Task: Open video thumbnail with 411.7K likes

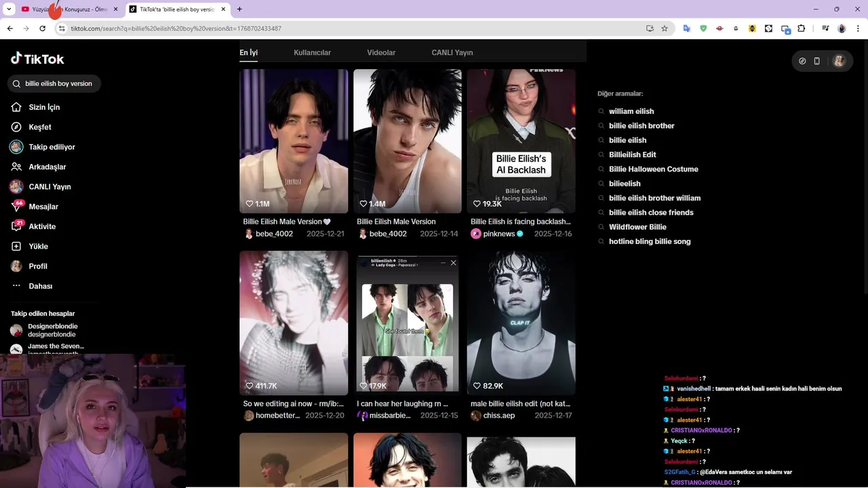Action: pos(294,323)
